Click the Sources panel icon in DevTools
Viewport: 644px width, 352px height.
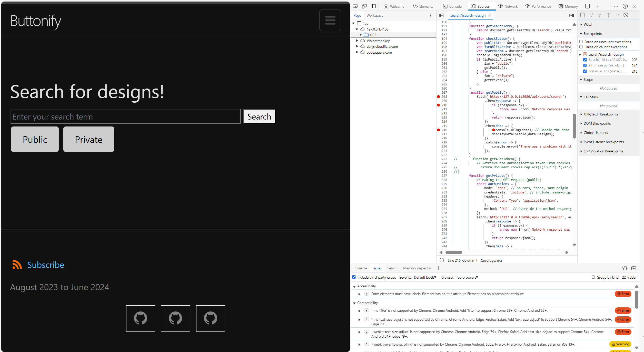click(474, 6)
